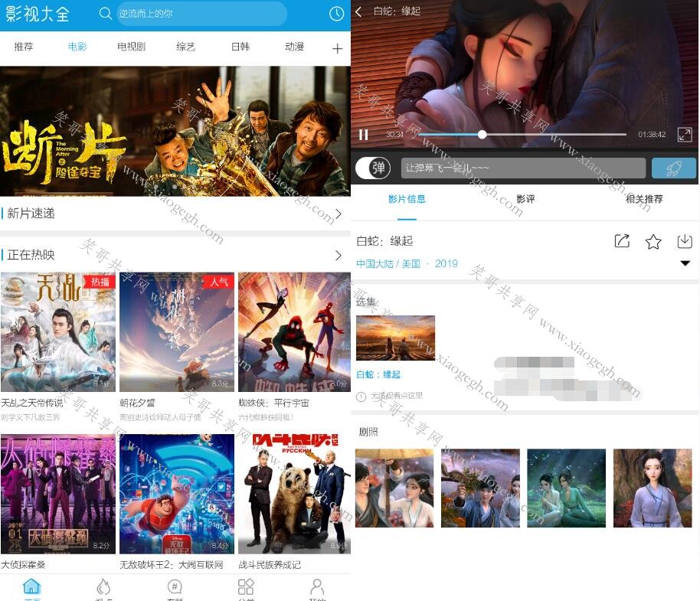Image resolution: width=700 pixels, height=601 pixels.
Task: Switch to the 推荐 tab
Action: (x=23, y=47)
